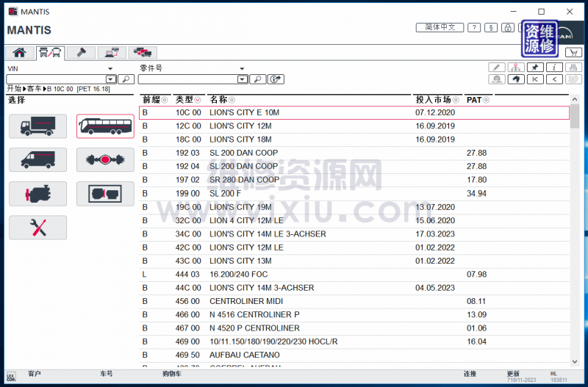Sort by the 投入市场 column header

(x=437, y=100)
